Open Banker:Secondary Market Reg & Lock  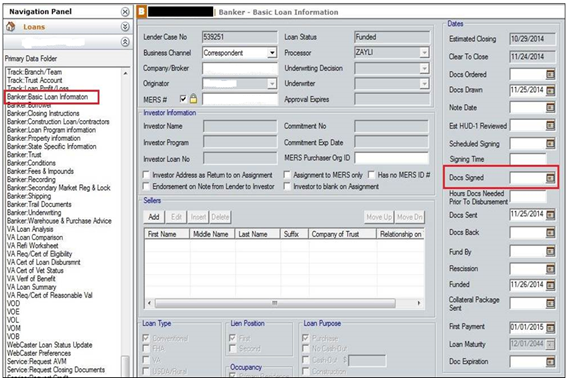59,188
